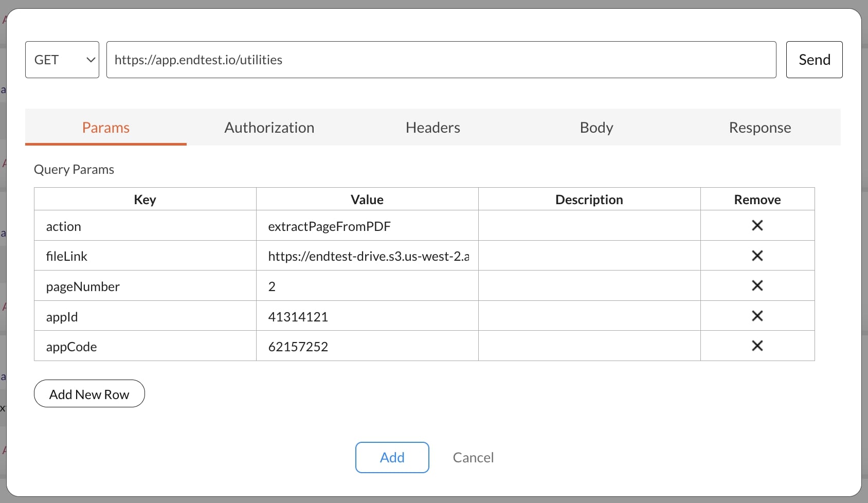This screenshot has width=868, height=503.
Task: Open the Headers tab
Action: coord(432,128)
